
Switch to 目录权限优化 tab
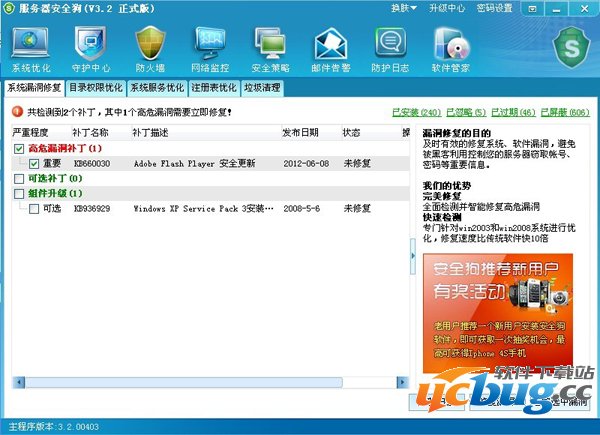95,87
